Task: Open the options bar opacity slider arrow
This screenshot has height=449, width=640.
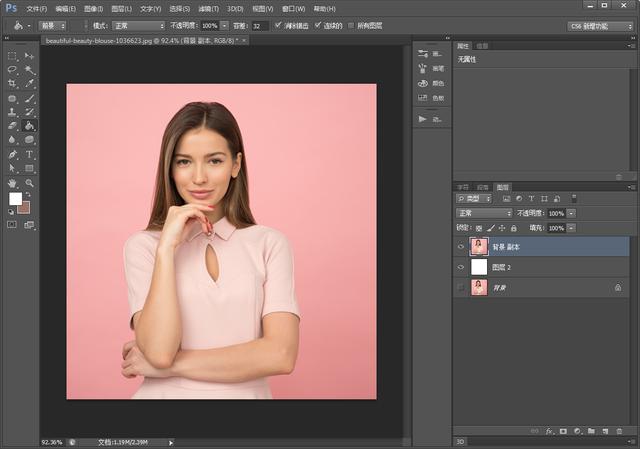Action: [224, 26]
